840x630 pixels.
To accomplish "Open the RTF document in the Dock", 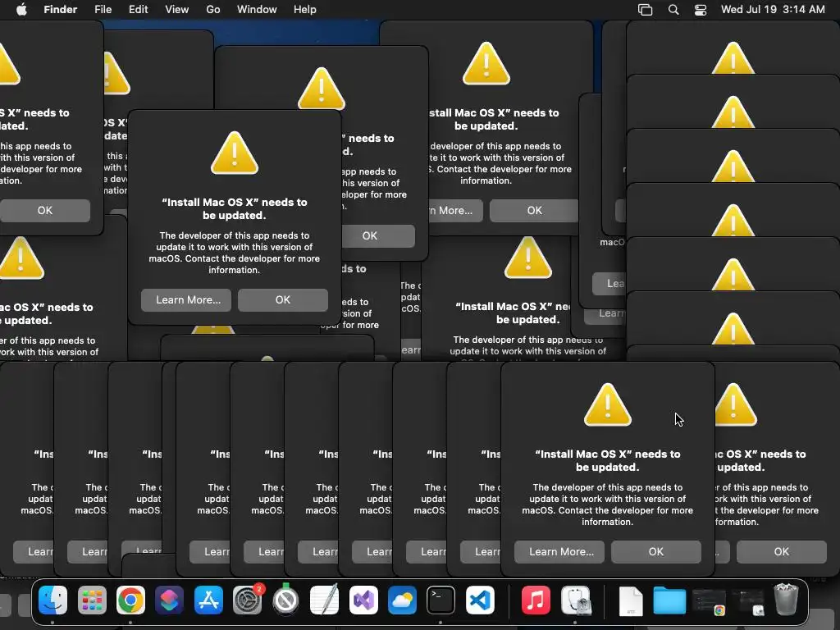I will [x=631, y=600].
